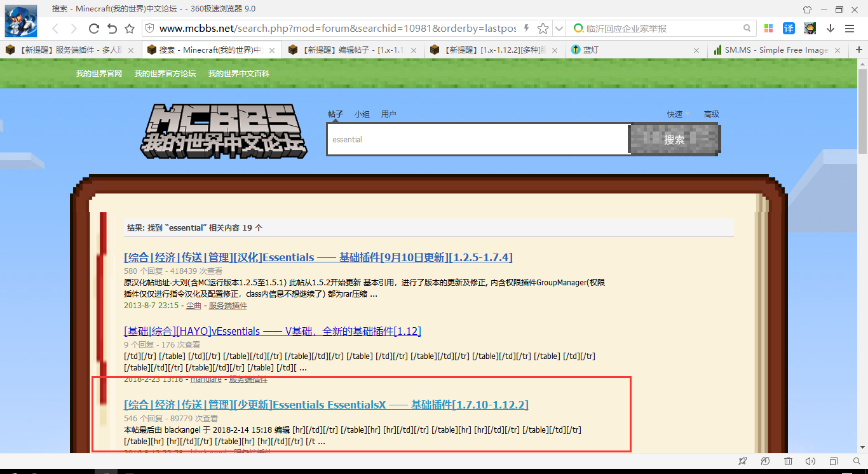Click the zoom magnifier in status bar
The width and height of the screenshot is (868, 474).
(856, 461)
